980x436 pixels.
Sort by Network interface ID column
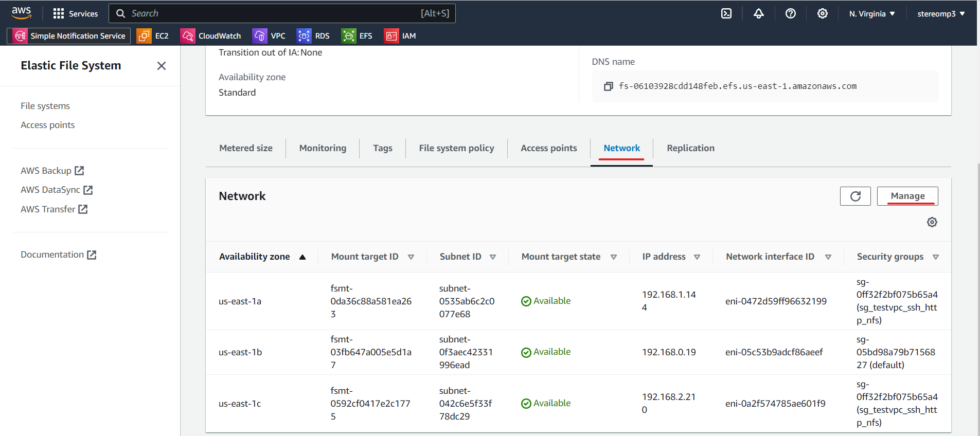(x=828, y=257)
